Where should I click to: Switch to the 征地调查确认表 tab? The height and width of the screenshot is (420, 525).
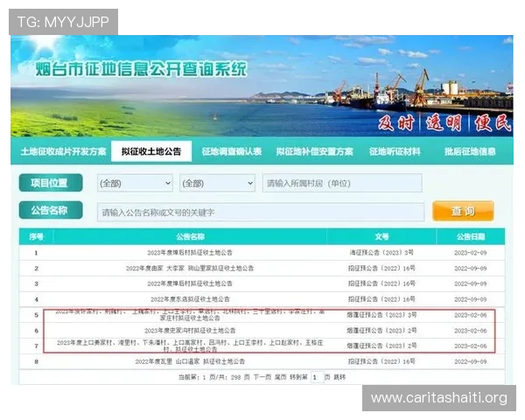pos(232,151)
